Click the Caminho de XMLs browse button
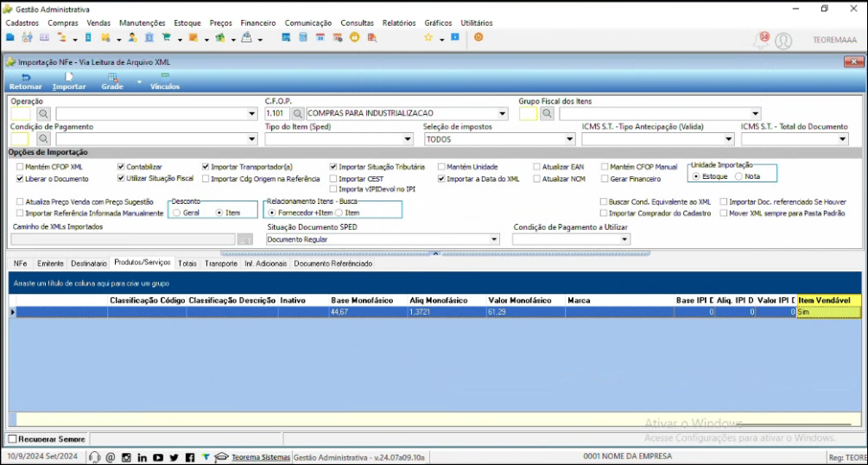The width and height of the screenshot is (868, 465). (245, 239)
